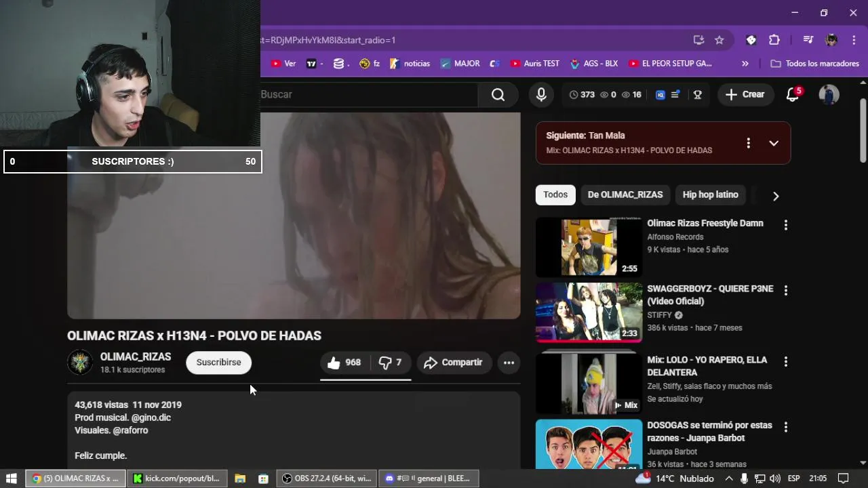Open the Ver bookmark
The height and width of the screenshot is (488, 868).
(x=283, y=64)
